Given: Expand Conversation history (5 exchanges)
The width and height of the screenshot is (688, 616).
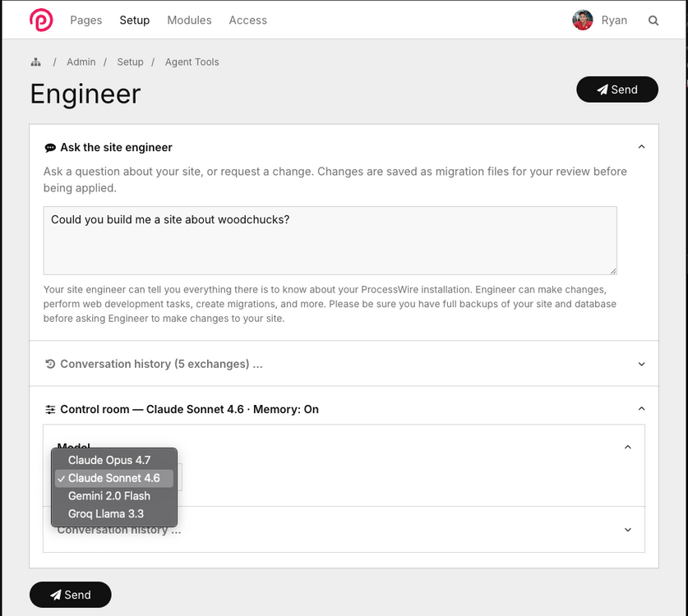Looking at the screenshot, I should click(641, 364).
